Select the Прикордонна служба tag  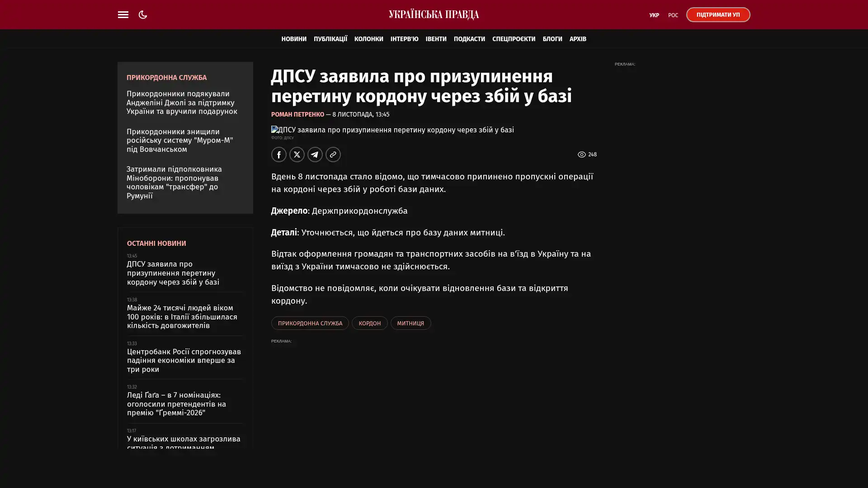point(310,323)
